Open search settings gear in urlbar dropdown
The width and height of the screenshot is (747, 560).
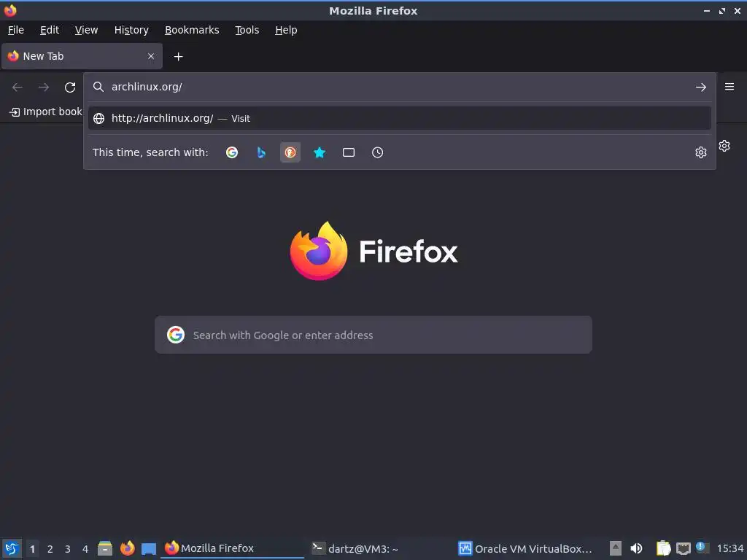point(700,152)
